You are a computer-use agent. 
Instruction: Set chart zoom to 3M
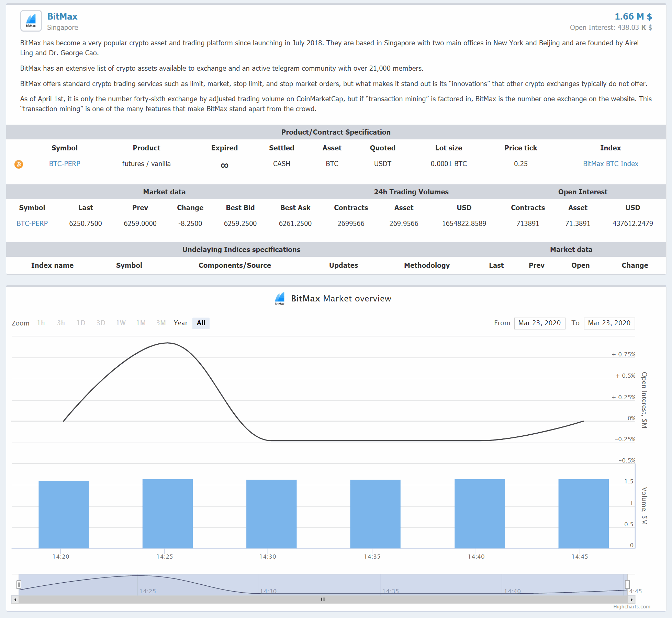click(161, 323)
